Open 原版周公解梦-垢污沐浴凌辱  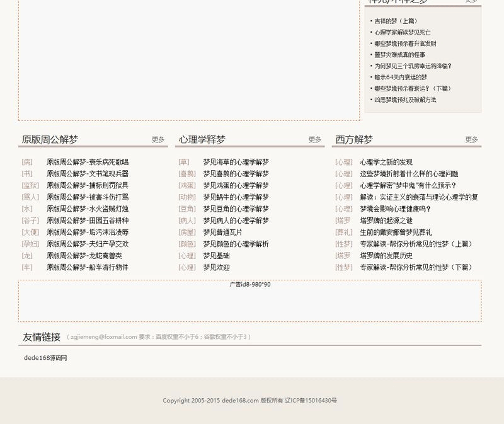point(88,232)
